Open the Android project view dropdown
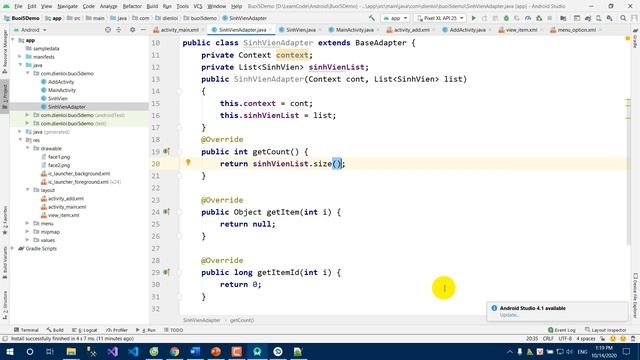 (30, 30)
